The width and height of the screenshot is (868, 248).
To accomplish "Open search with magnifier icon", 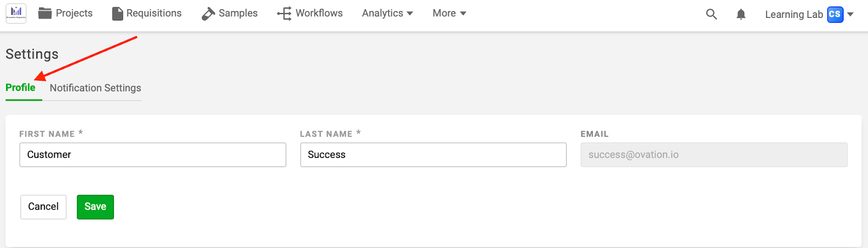I will pyautogui.click(x=711, y=14).
